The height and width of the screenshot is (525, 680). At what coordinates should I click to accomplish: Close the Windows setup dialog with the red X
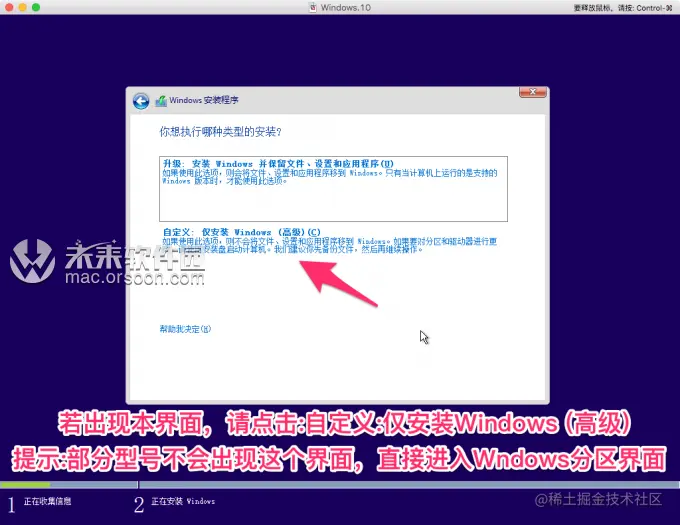(x=533, y=92)
